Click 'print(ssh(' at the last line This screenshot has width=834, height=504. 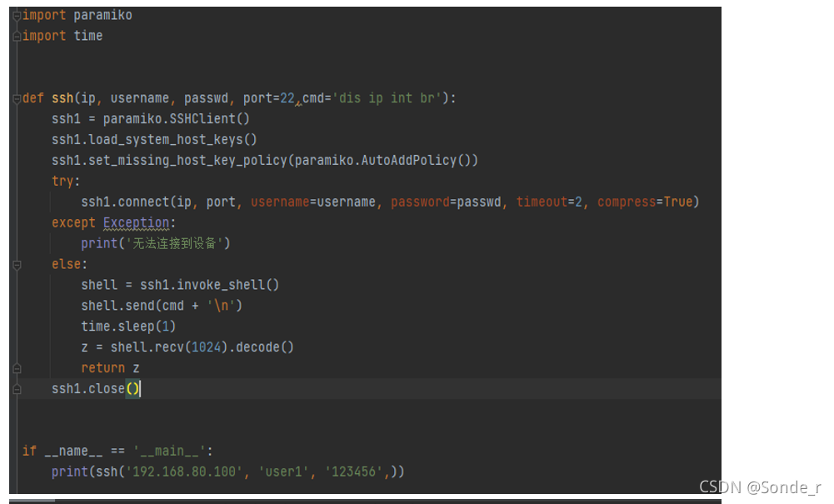click(87, 472)
